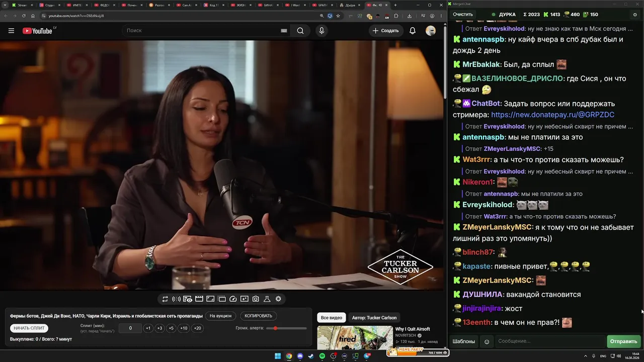Select the Все видео filter chip
The width and height of the screenshot is (644, 362).
pos(332,318)
